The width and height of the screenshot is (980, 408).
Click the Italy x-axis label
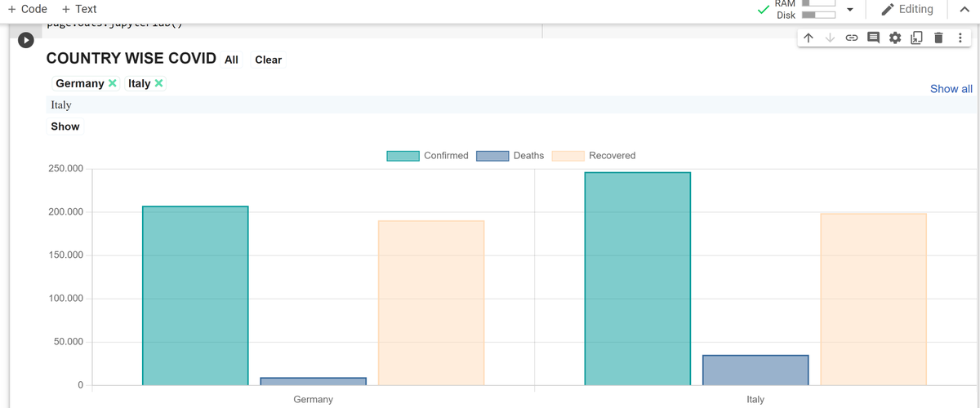point(755,400)
